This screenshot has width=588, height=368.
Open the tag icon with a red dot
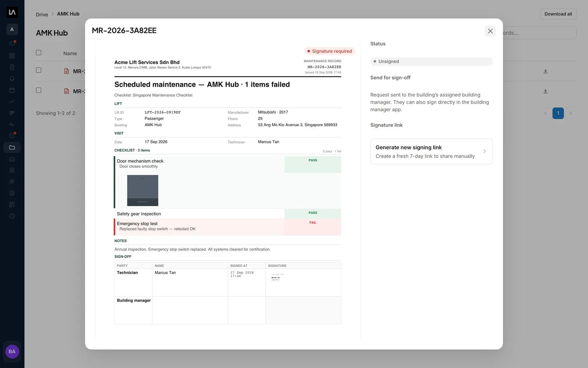12,135
